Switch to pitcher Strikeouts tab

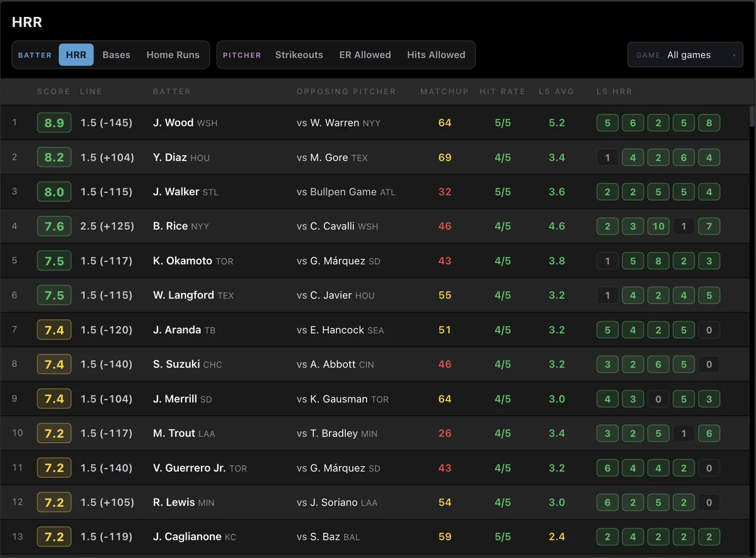click(299, 55)
